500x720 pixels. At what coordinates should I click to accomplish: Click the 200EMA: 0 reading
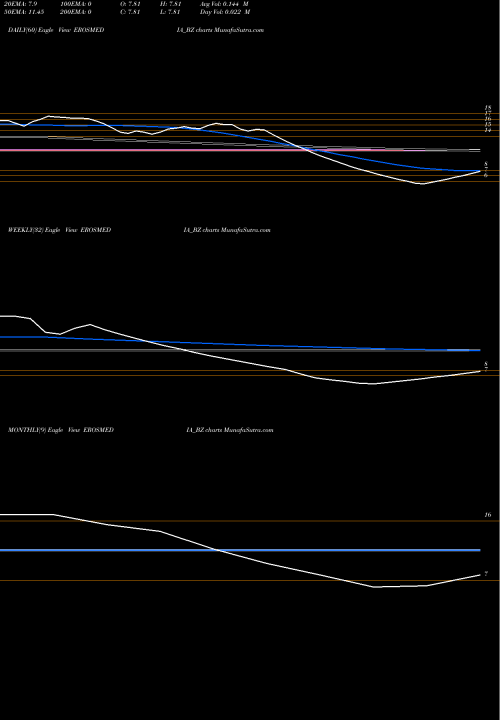tap(76, 12)
